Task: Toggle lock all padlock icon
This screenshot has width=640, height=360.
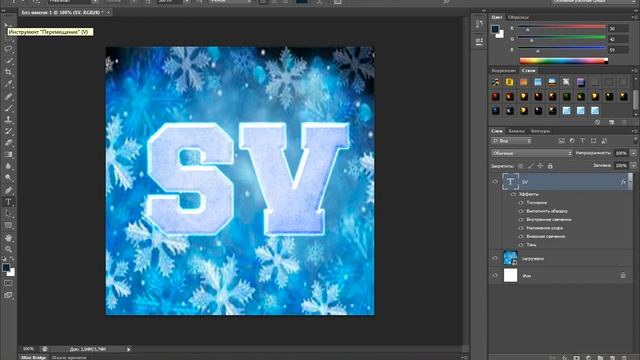Action: tap(550, 166)
